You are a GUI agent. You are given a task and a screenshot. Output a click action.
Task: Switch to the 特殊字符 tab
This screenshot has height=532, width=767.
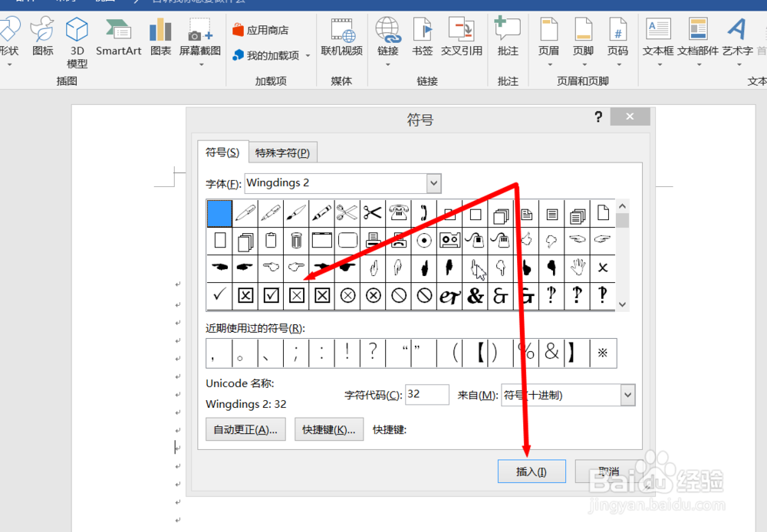pyautogui.click(x=283, y=153)
